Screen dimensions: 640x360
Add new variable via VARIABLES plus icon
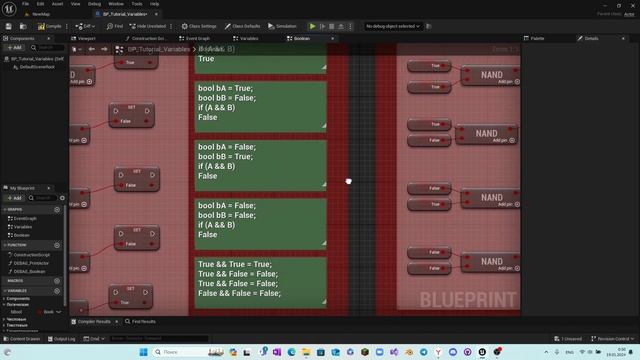(57, 291)
